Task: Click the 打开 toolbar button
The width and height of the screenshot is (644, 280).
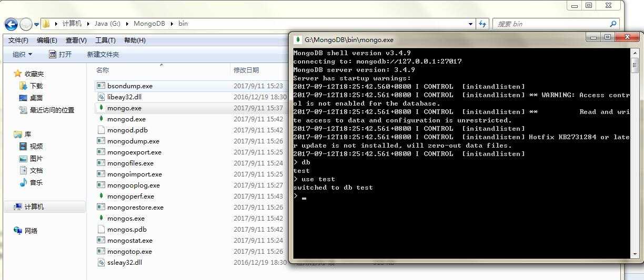Action: 60,54
